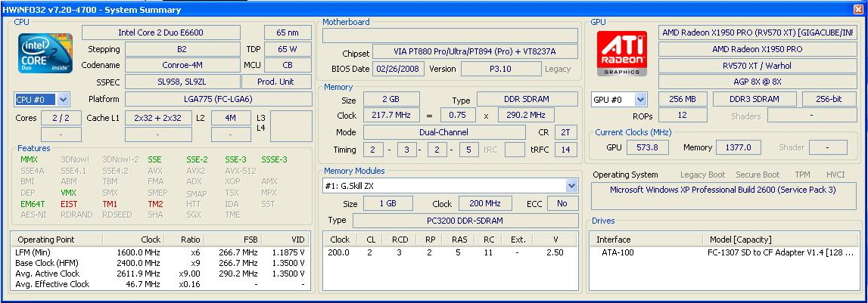Screen dimensions: 868x303
Task: Click the Prod. Unit field
Action: pyautogui.click(x=277, y=82)
